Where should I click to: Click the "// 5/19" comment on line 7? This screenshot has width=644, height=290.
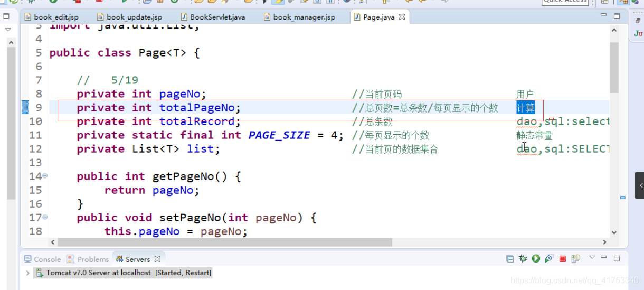click(x=108, y=80)
